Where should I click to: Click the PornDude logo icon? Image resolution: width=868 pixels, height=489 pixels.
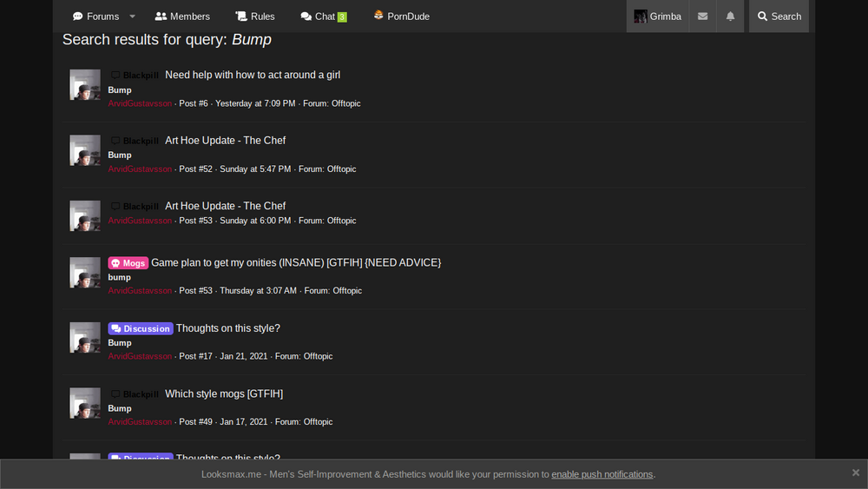pyautogui.click(x=378, y=16)
